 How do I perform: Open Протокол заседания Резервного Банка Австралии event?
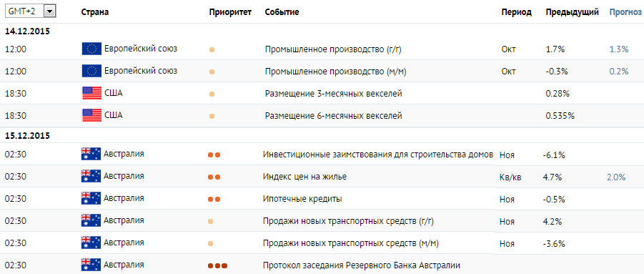pyautogui.click(x=362, y=265)
